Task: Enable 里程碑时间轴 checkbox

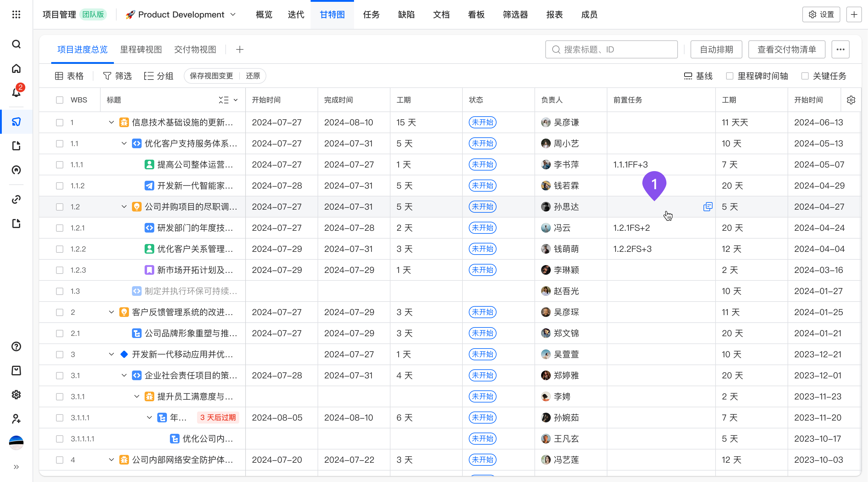Action: (729, 76)
